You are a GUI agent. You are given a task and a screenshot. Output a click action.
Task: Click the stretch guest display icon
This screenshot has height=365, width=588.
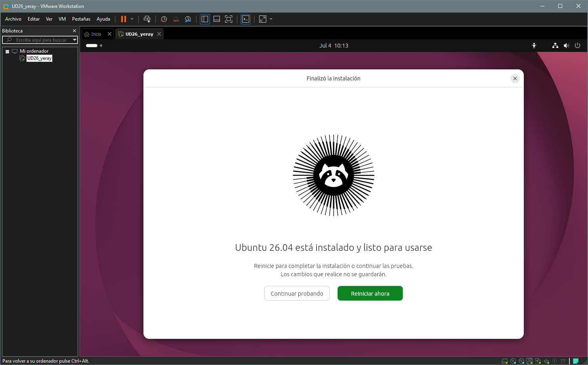click(263, 19)
